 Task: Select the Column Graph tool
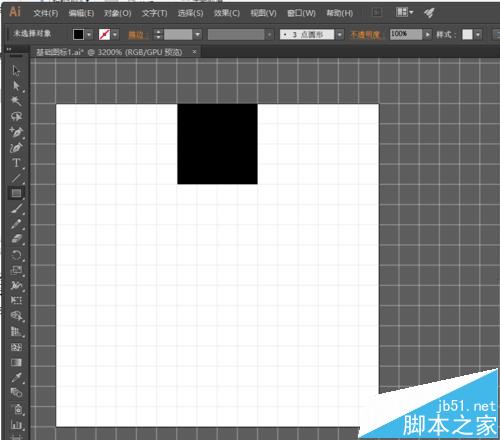point(16,425)
